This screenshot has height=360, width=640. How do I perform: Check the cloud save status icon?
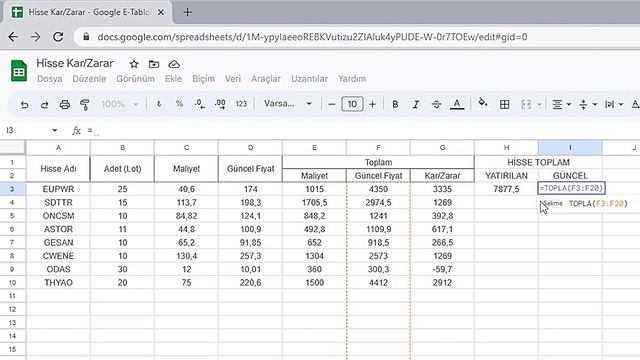tap(174, 64)
